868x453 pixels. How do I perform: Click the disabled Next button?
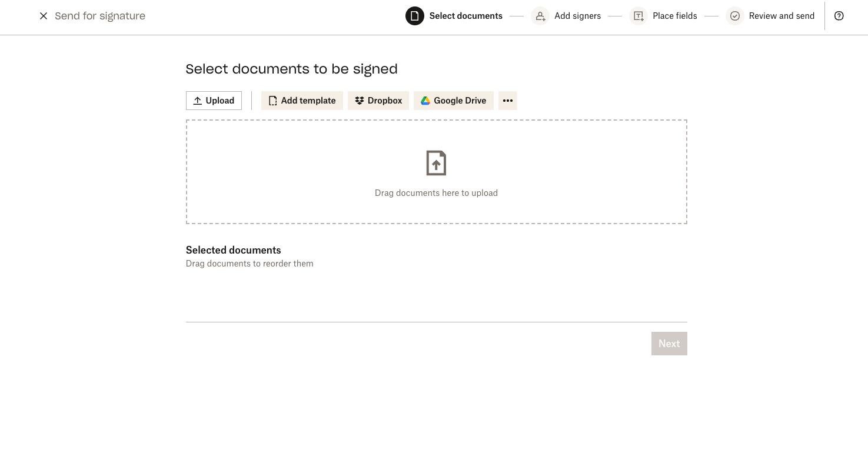pyautogui.click(x=669, y=344)
